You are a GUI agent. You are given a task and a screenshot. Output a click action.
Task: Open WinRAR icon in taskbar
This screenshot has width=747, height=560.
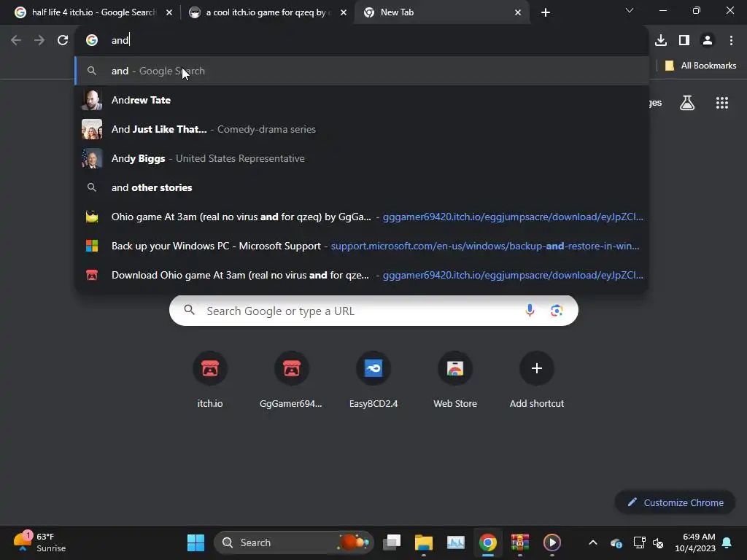point(519,542)
